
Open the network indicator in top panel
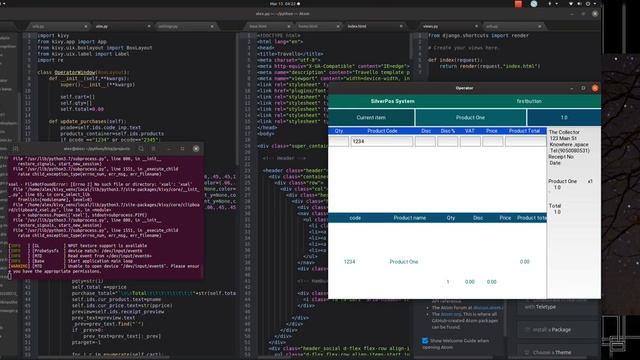pos(570,4)
